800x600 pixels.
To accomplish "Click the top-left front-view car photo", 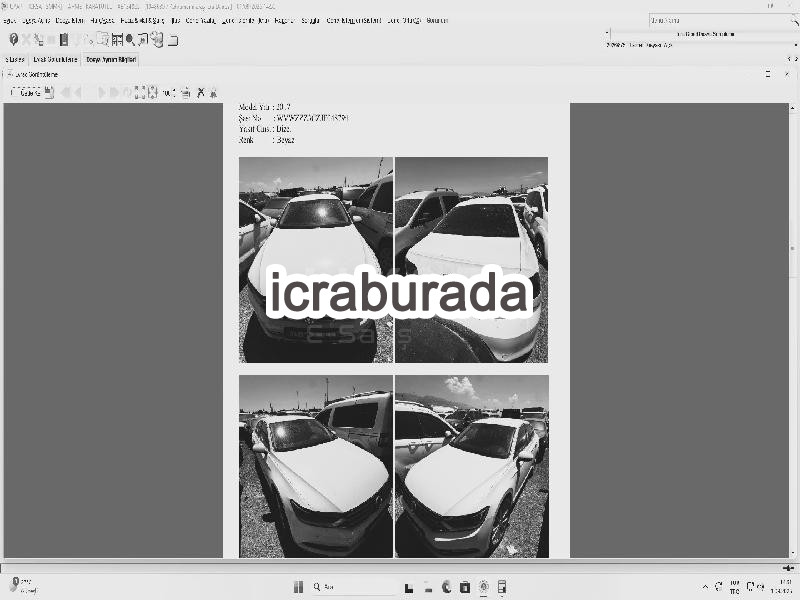I will (x=316, y=260).
